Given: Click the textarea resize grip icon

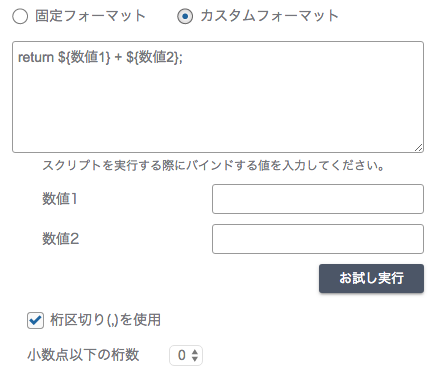Looking at the screenshot, I should click(x=419, y=148).
